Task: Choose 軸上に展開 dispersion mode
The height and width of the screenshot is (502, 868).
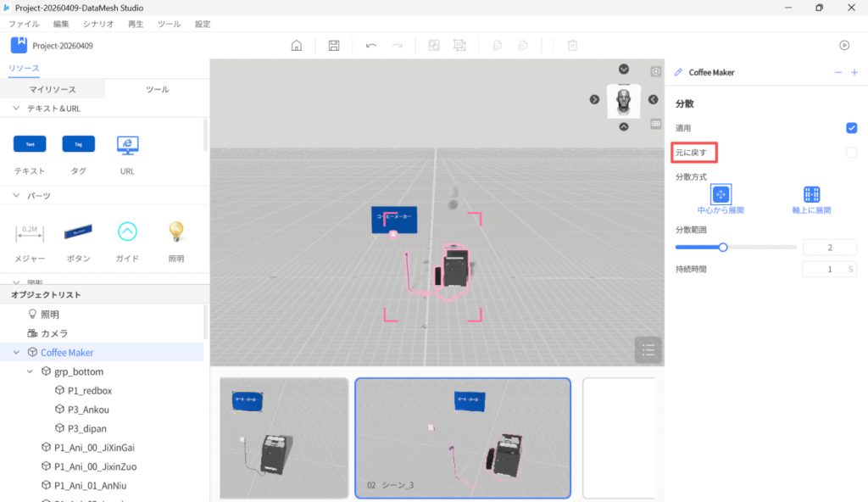Action: (811, 195)
